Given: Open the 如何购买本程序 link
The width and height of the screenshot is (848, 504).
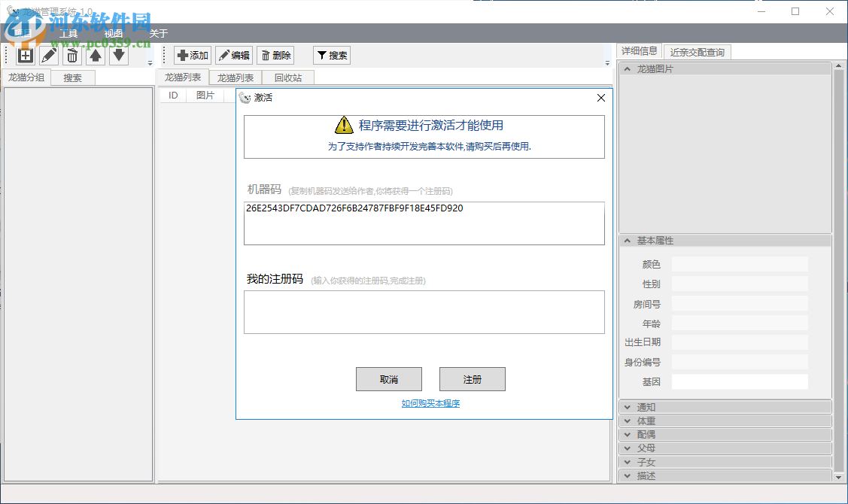Looking at the screenshot, I should [x=430, y=402].
